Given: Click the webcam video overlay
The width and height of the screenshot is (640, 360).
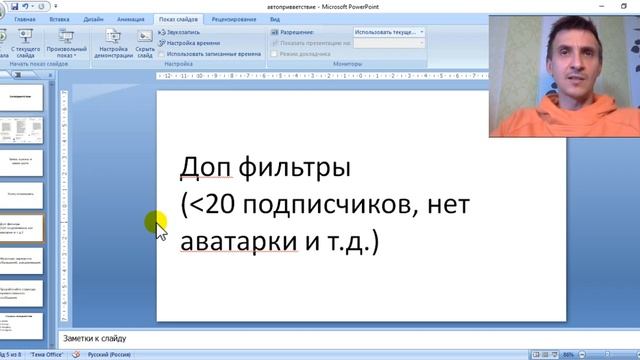Looking at the screenshot, I should [564, 76].
